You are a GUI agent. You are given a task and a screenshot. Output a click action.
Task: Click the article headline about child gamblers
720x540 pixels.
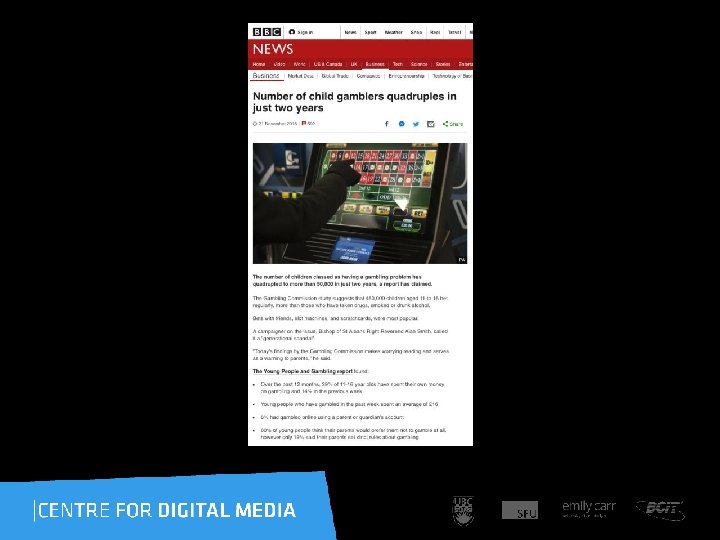click(354, 102)
